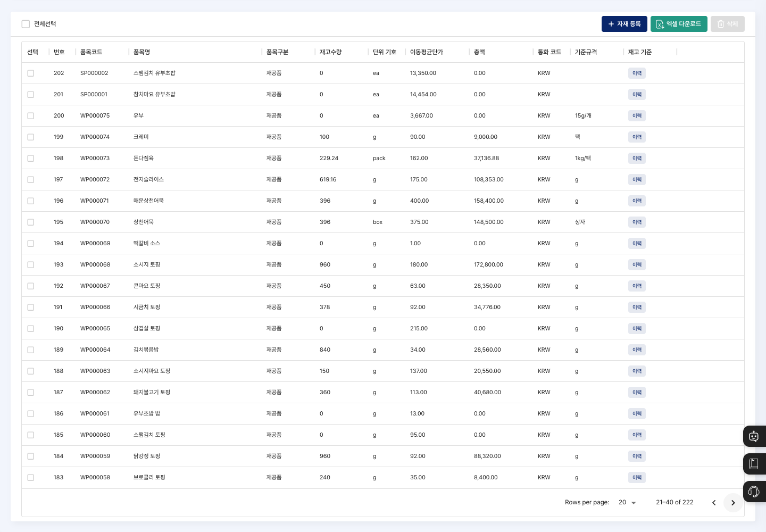Click the 이력 button for SP000002
The image size is (766, 532).
point(637,73)
